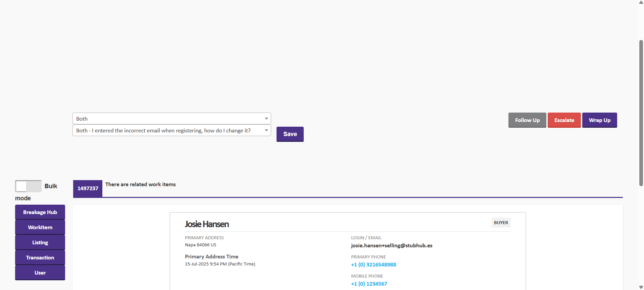Image resolution: width=644 pixels, height=290 pixels.
Task: Click the vertical scrollbar thumb
Action: [x=641, y=113]
